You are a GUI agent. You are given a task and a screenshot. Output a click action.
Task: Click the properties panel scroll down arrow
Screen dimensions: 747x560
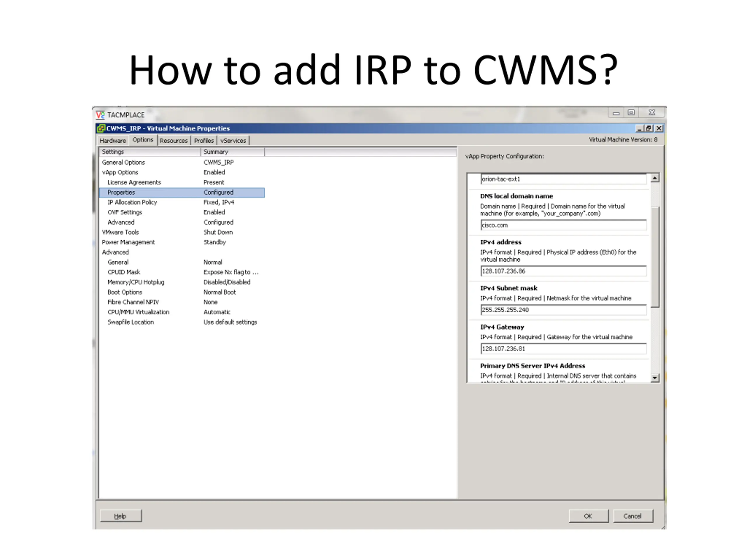click(x=655, y=378)
